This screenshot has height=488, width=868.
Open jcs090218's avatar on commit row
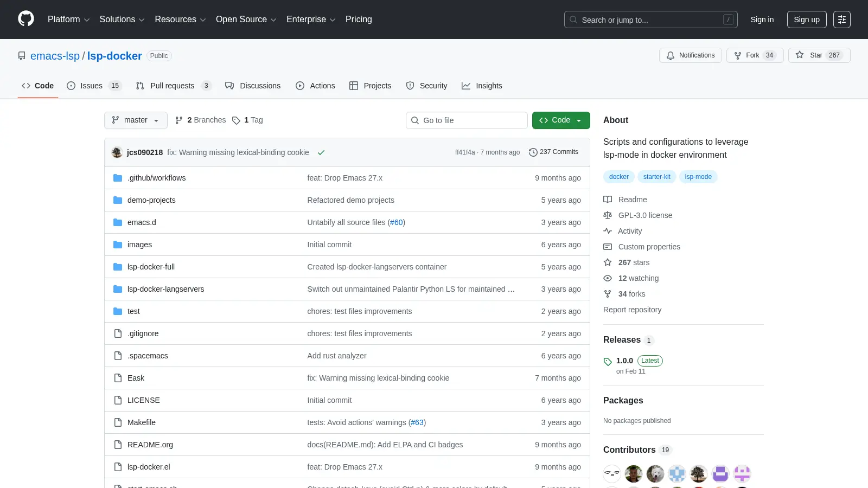117,152
